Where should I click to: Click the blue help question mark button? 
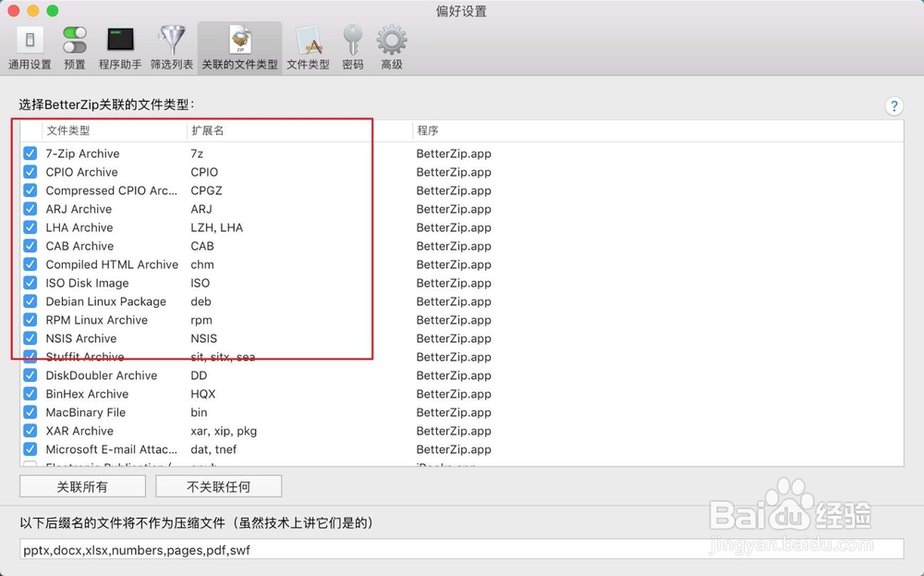(x=894, y=106)
